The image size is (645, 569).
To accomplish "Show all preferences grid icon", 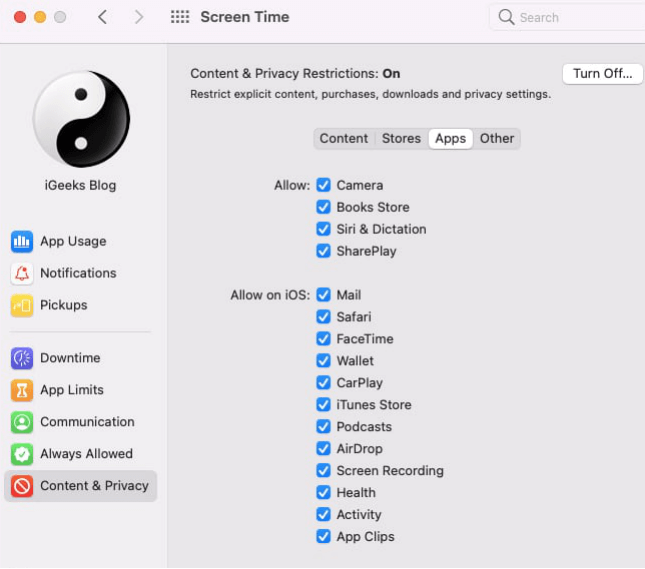I will pos(180,17).
